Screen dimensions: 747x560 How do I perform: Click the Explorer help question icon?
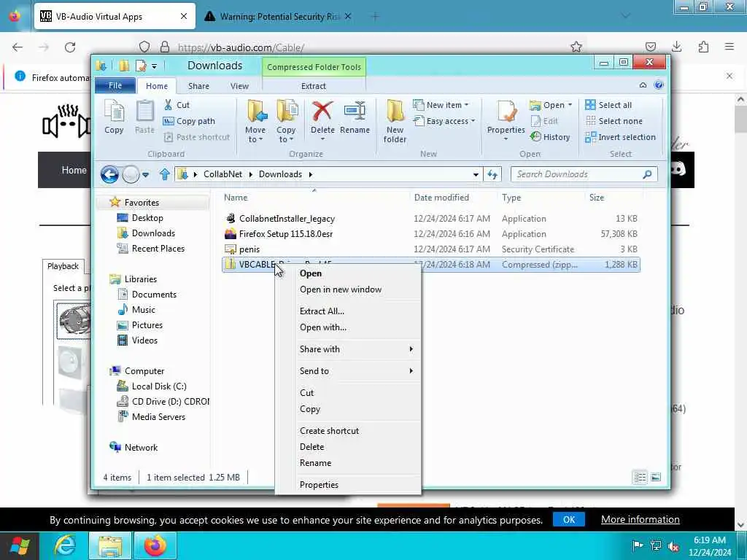click(x=659, y=85)
